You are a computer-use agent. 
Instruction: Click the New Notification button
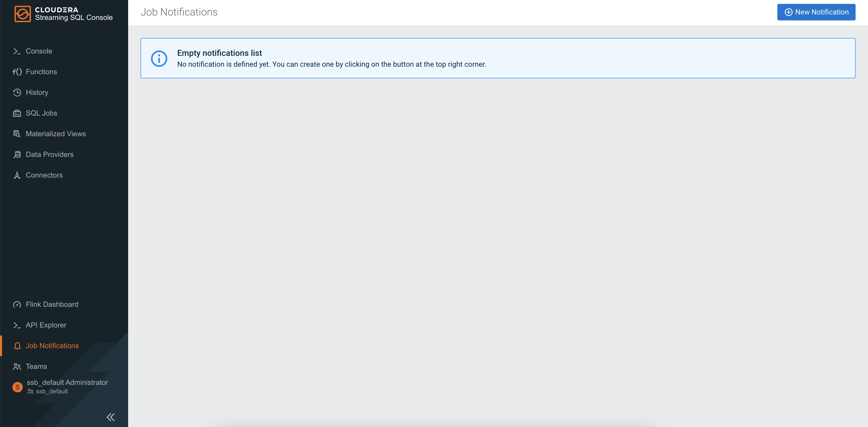click(x=816, y=12)
